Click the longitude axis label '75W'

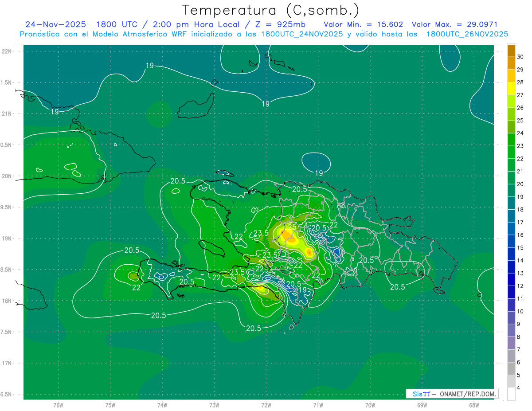click(110, 405)
